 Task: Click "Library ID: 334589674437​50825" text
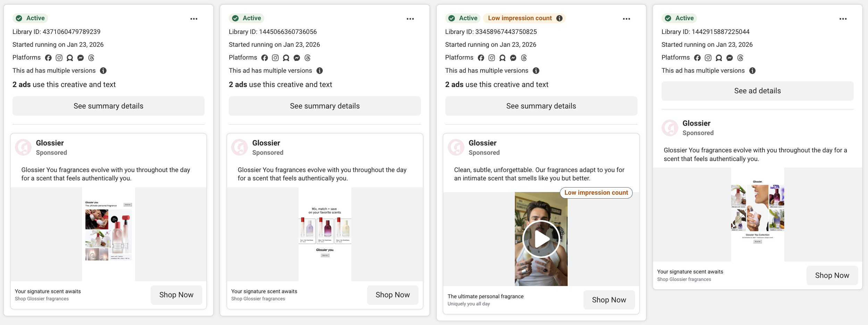coord(491,32)
